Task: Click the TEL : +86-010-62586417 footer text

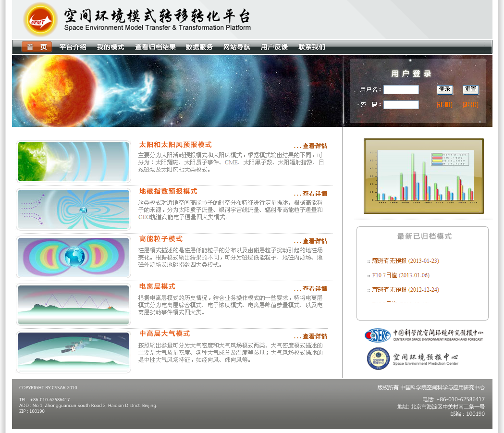Action: pyautogui.click(x=44, y=400)
